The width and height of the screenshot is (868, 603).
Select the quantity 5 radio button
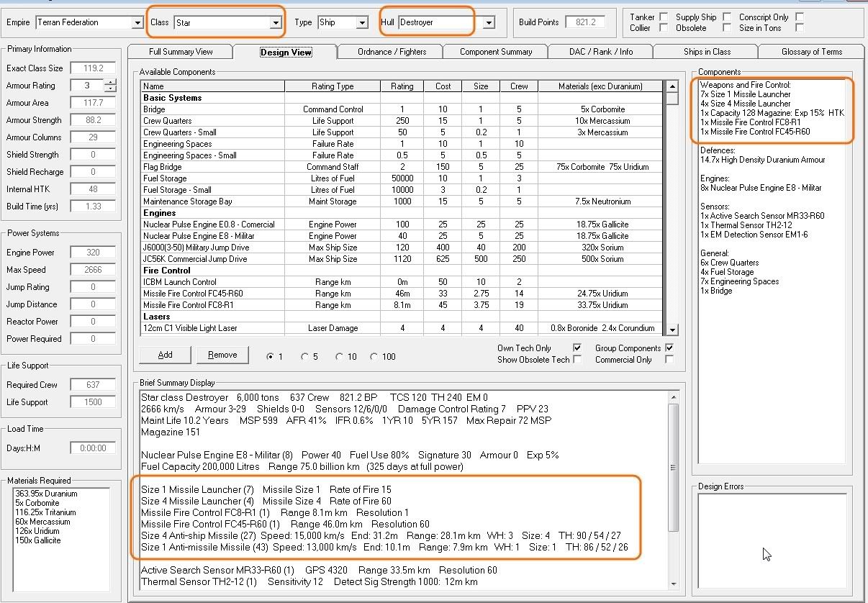pyautogui.click(x=305, y=356)
